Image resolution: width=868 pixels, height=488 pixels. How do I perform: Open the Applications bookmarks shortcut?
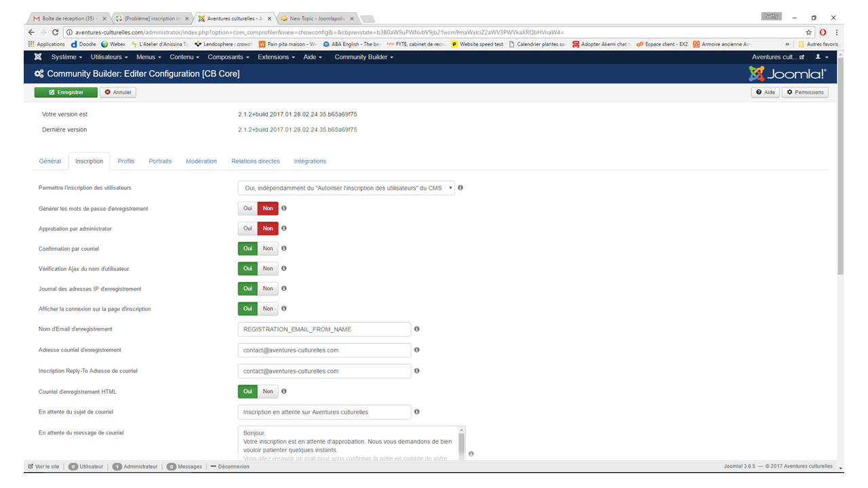click(46, 44)
